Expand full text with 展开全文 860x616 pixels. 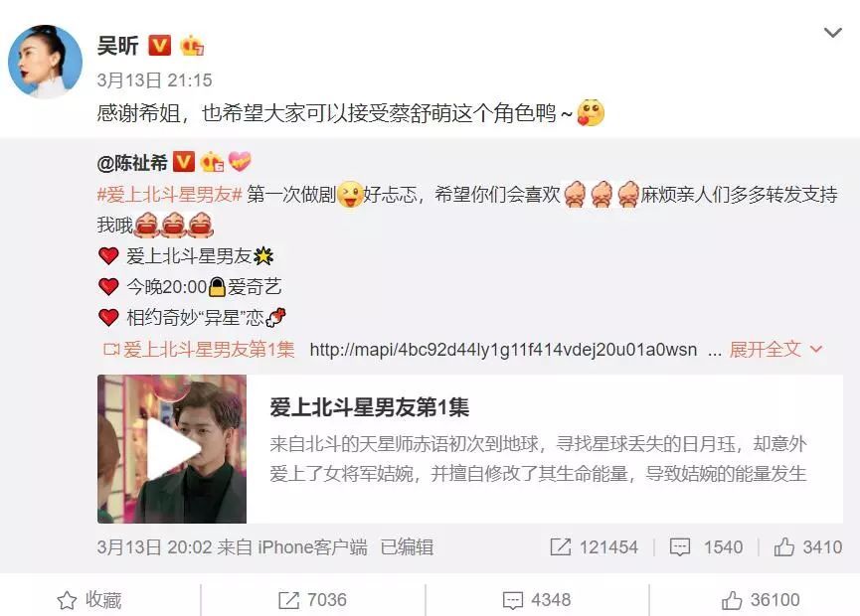(775, 349)
